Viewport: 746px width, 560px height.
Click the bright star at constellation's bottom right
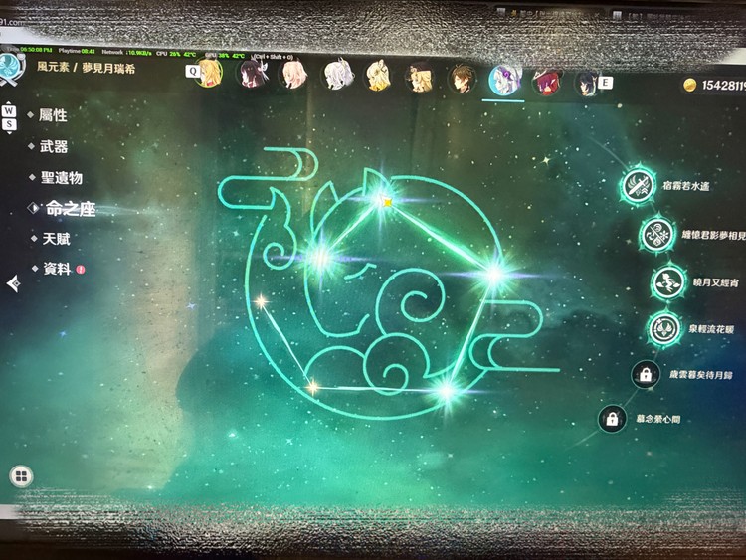coord(447,390)
